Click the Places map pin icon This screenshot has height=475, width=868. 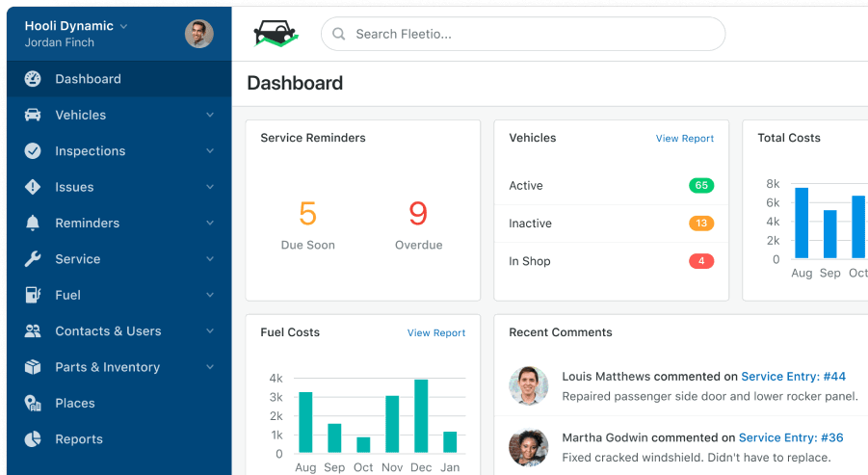(33, 403)
